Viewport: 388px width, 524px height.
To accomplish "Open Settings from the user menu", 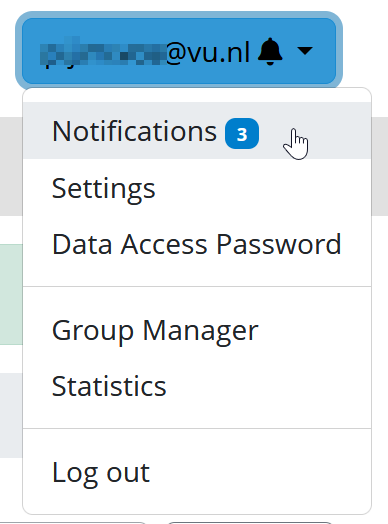I will pyautogui.click(x=197, y=188).
